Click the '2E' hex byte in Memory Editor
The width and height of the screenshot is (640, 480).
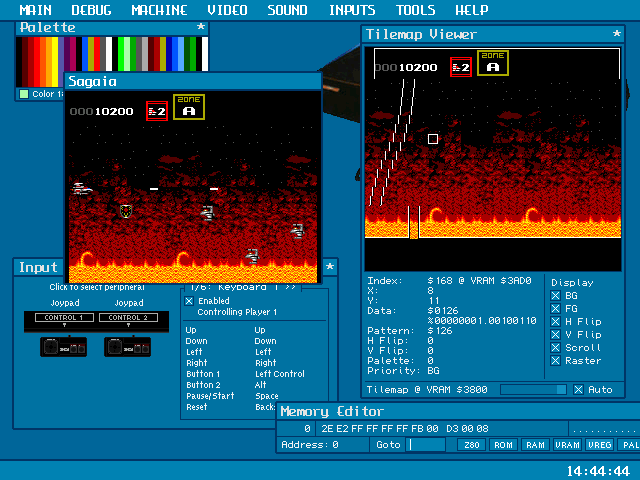(327, 429)
